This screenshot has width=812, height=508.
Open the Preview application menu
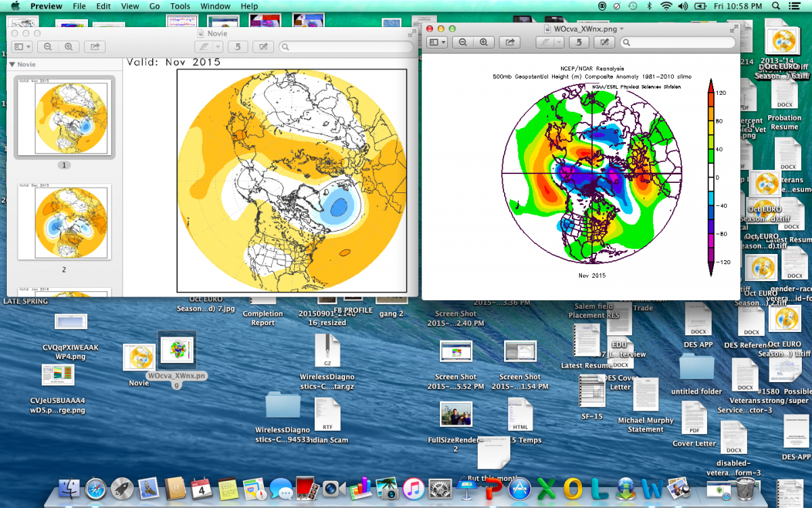[47, 6]
